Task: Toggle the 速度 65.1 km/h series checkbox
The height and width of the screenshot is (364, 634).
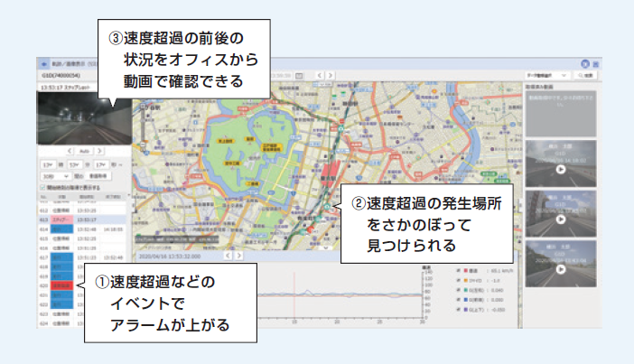Action: [458, 270]
